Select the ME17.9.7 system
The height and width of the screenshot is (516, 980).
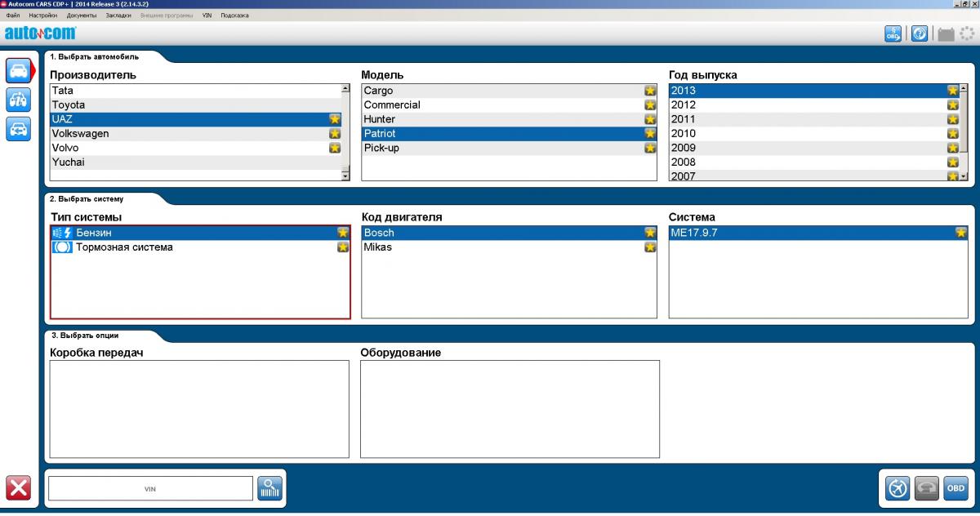coord(818,233)
